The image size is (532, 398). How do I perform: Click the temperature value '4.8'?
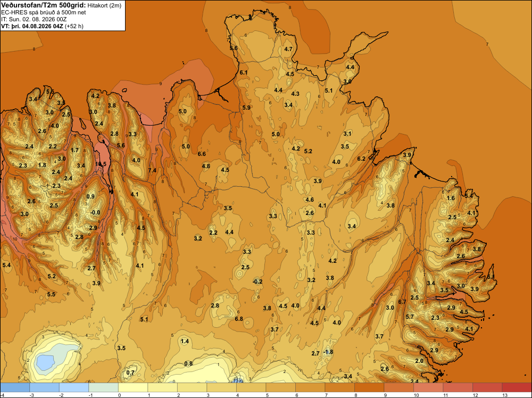(206, 166)
